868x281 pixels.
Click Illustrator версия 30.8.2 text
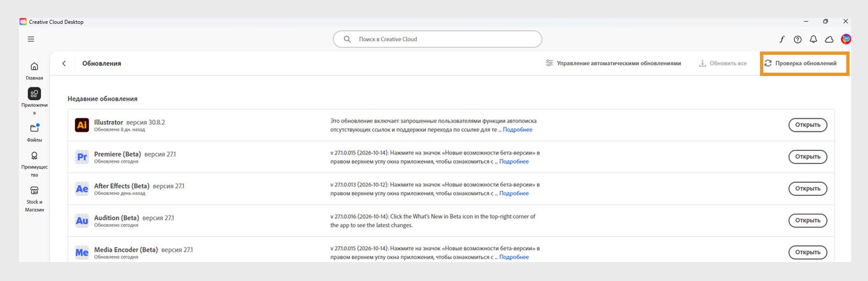[x=129, y=122]
